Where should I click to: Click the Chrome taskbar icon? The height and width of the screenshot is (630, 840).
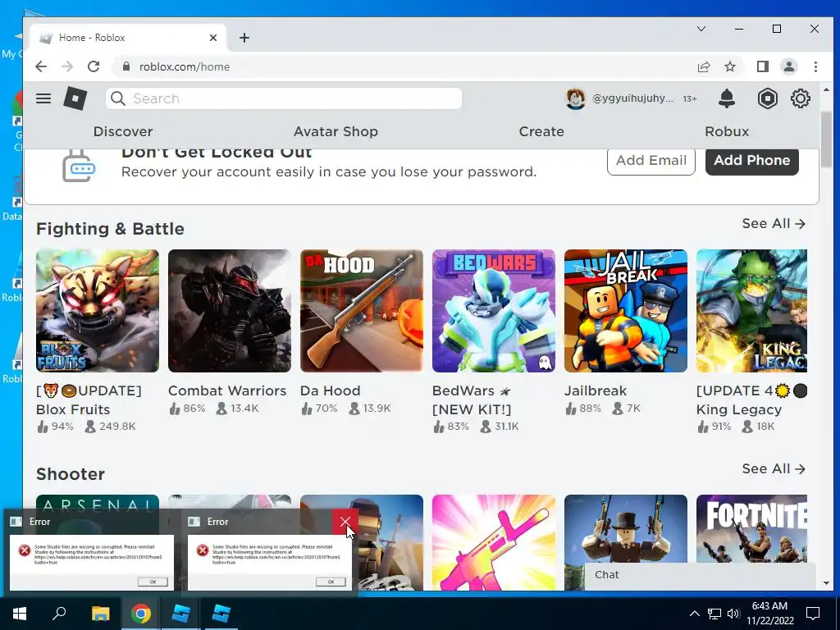(140, 614)
